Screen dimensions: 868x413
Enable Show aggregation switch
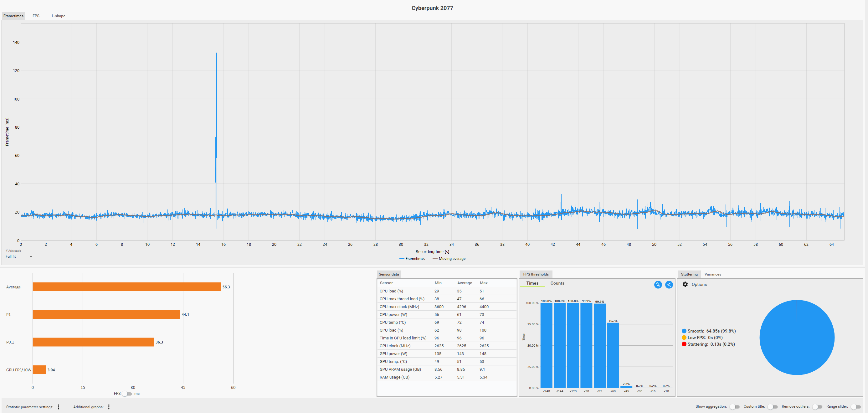point(734,407)
